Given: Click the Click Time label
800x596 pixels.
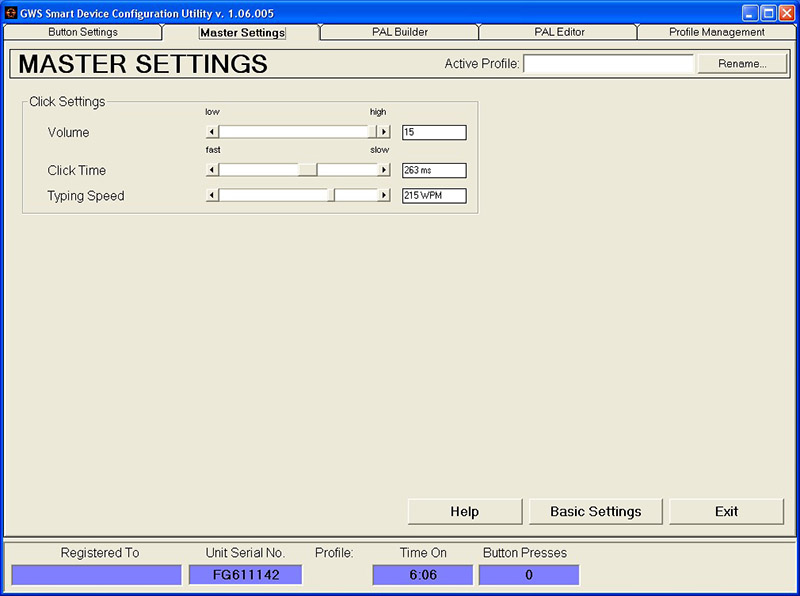Looking at the screenshot, I should 77,170.
